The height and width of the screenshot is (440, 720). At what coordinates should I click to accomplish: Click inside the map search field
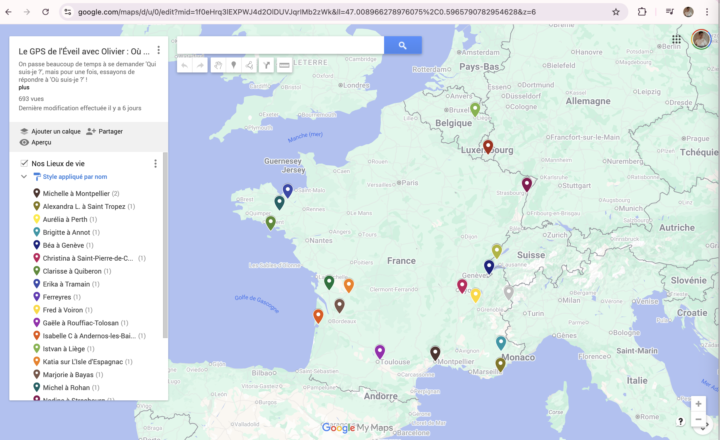coord(281,45)
